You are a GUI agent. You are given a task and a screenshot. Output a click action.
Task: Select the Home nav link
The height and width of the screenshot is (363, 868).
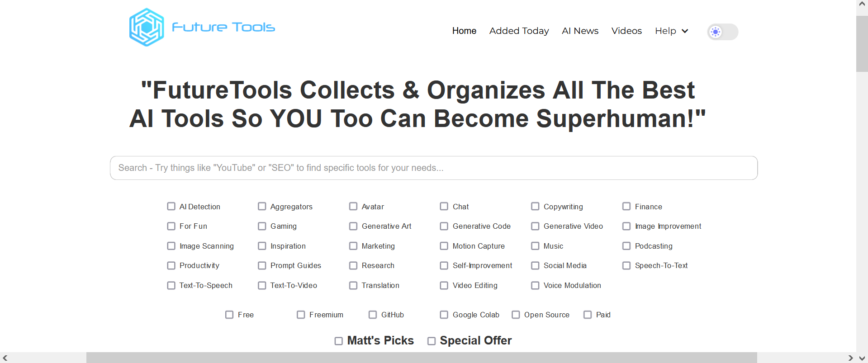pos(464,31)
